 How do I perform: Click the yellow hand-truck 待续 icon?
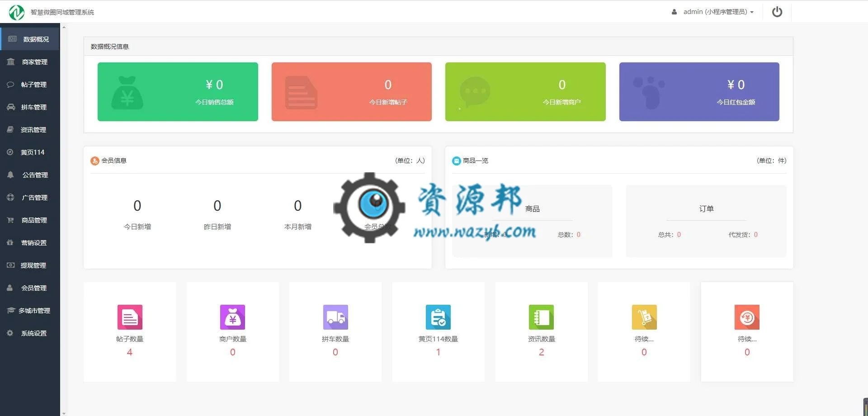[x=644, y=317]
